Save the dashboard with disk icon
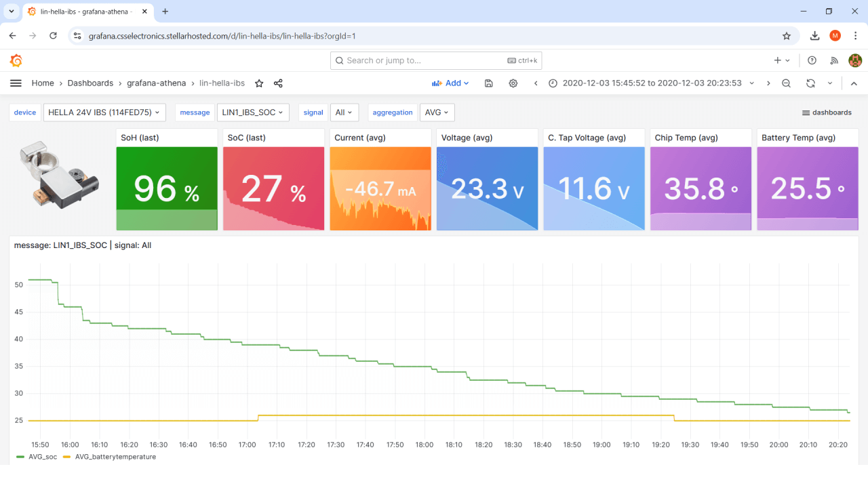 pos(489,83)
